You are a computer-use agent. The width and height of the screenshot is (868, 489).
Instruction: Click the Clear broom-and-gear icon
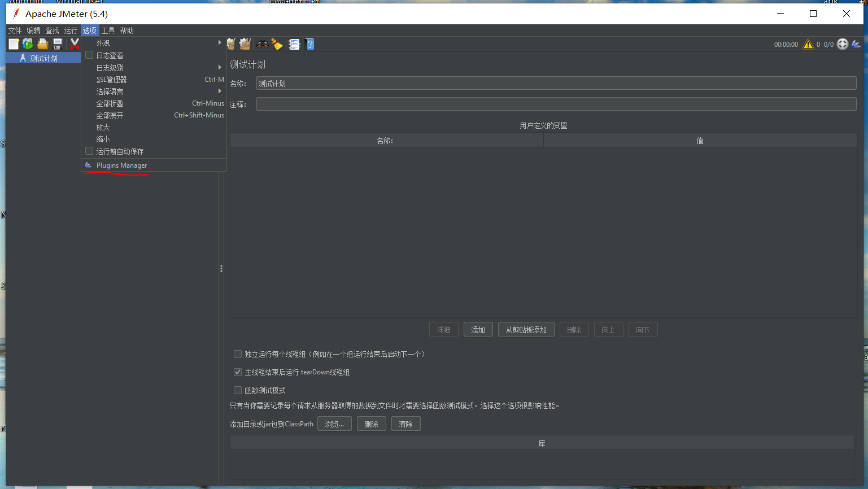tap(231, 44)
